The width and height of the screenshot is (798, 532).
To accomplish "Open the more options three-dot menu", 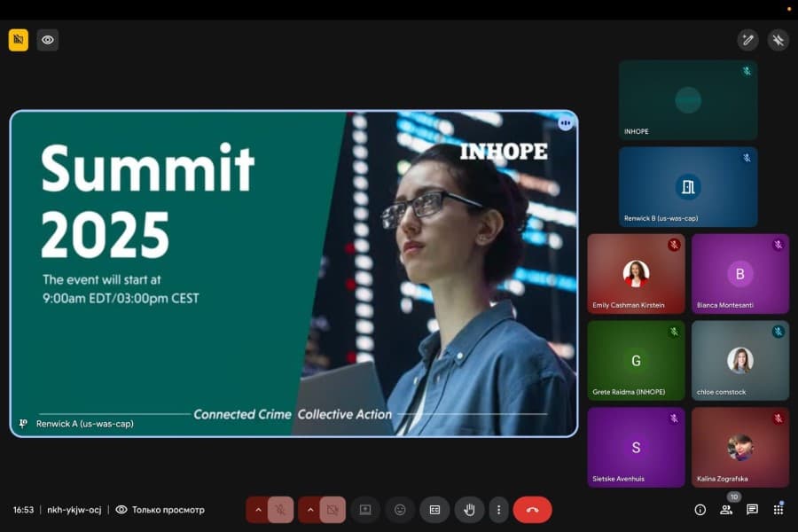I will pyautogui.click(x=498, y=510).
